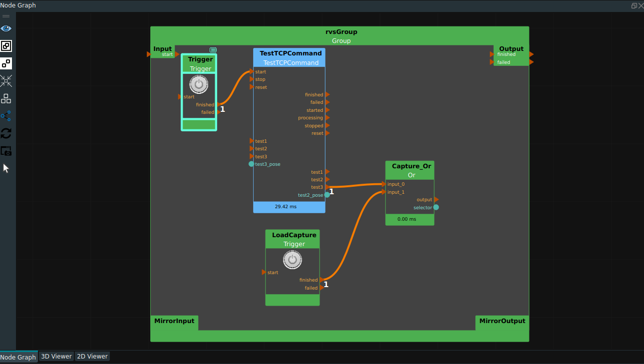The width and height of the screenshot is (644, 364).
Task: Click the Output block label
Action: coord(511,49)
